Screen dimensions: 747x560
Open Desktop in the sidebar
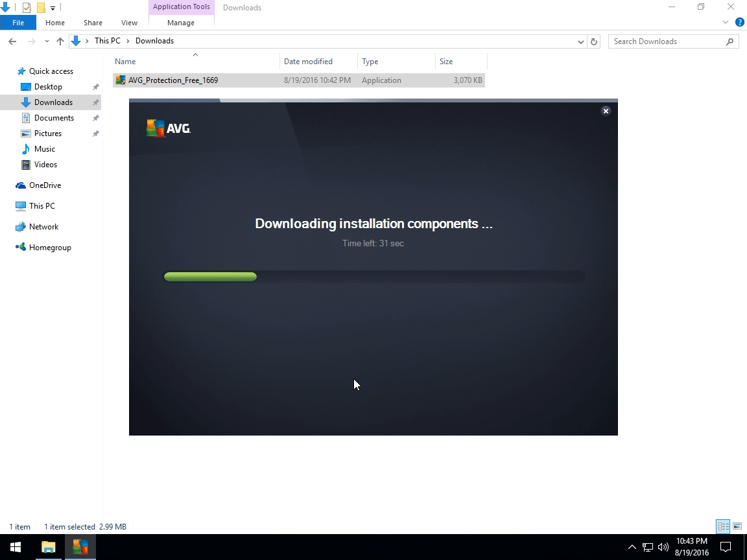pos(48,87)
